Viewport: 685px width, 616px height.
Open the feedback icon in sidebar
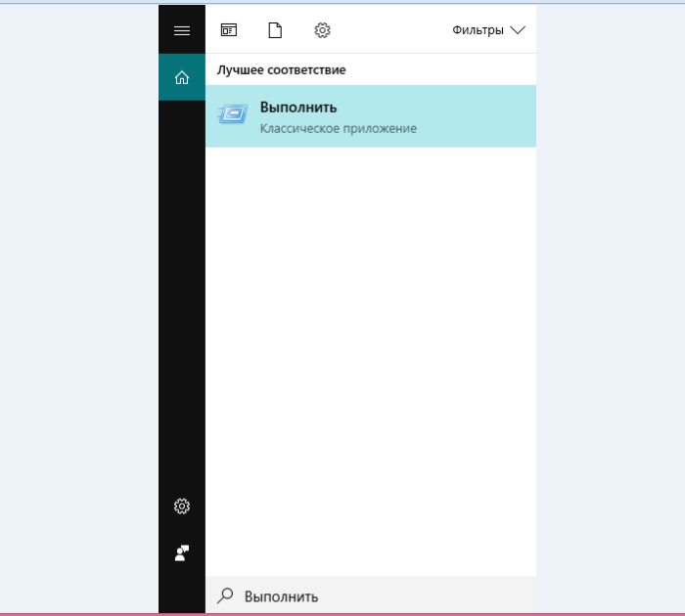pyautogui.click(x=182, y=552)
